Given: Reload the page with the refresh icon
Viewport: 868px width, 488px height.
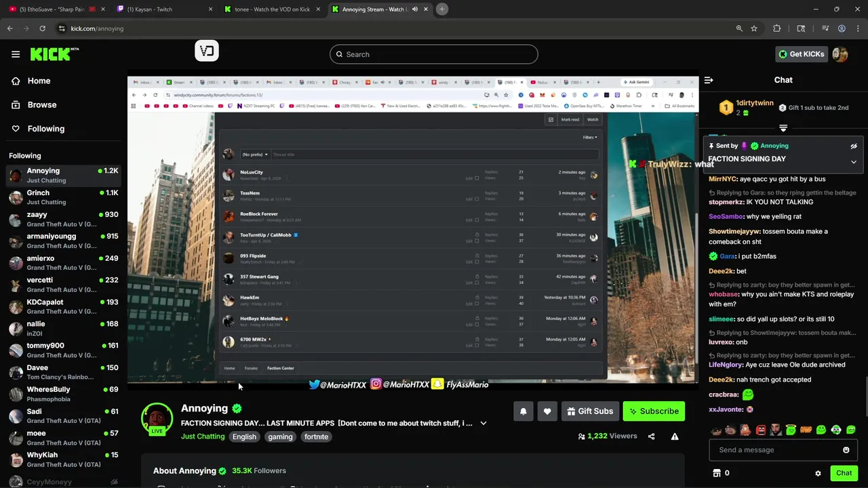Looking at the screenshot, I should point(42,28).
